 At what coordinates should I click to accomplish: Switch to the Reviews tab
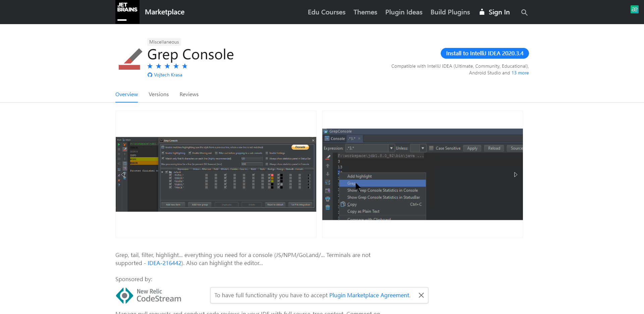coord(189,95)
